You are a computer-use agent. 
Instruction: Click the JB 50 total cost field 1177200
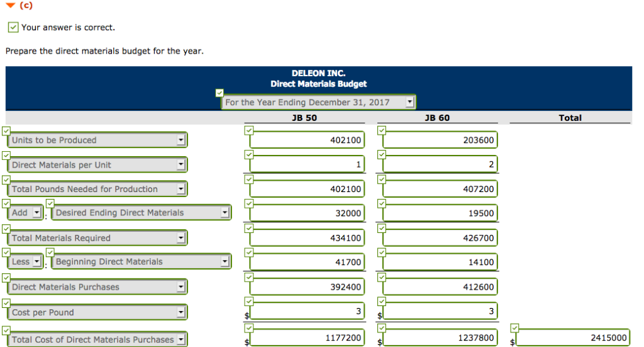click(x=307, y=338)
